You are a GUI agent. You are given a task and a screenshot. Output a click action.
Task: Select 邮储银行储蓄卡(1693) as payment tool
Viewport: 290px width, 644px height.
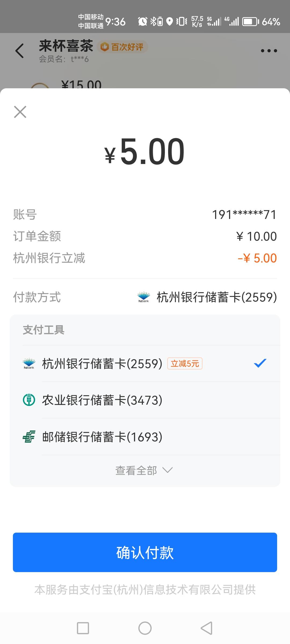point(102,437)
